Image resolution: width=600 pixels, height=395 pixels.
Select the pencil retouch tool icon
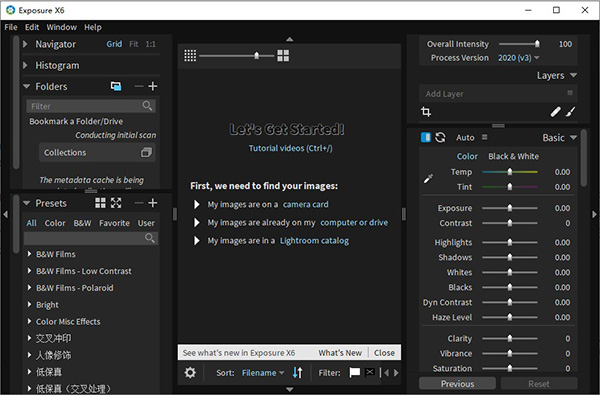(x=555, y=112)
